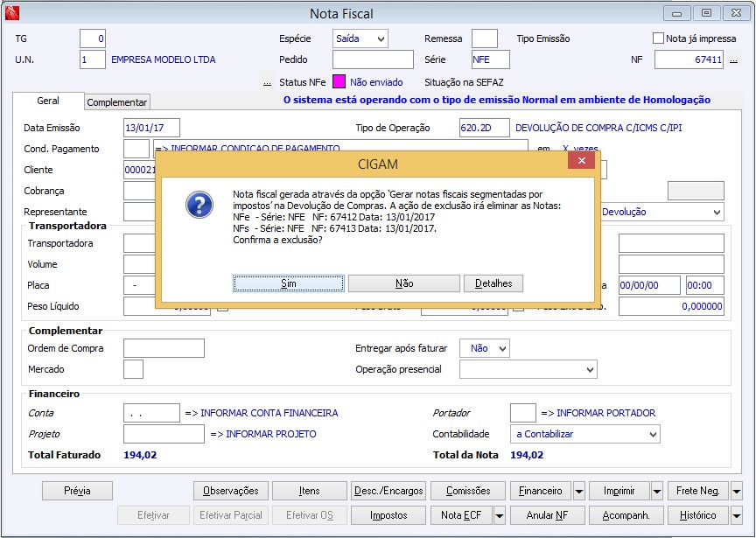
Task: Expand the arrow next to Histórico button
Action: pos(736,516)
